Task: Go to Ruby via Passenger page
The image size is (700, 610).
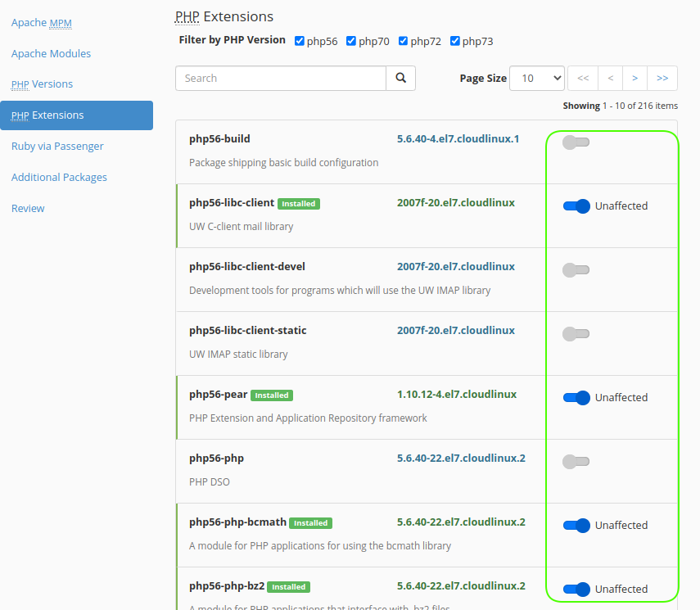Action: tap(57, 147)
